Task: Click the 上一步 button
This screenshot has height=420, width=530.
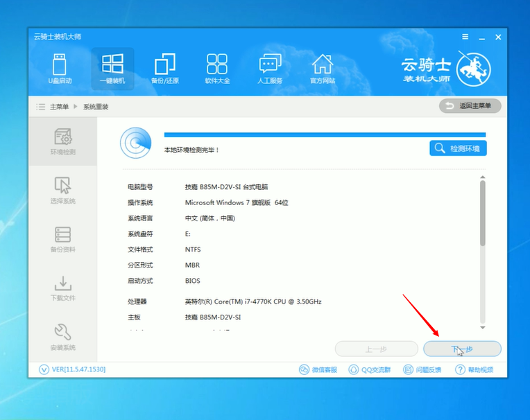Action: (376, 349)
